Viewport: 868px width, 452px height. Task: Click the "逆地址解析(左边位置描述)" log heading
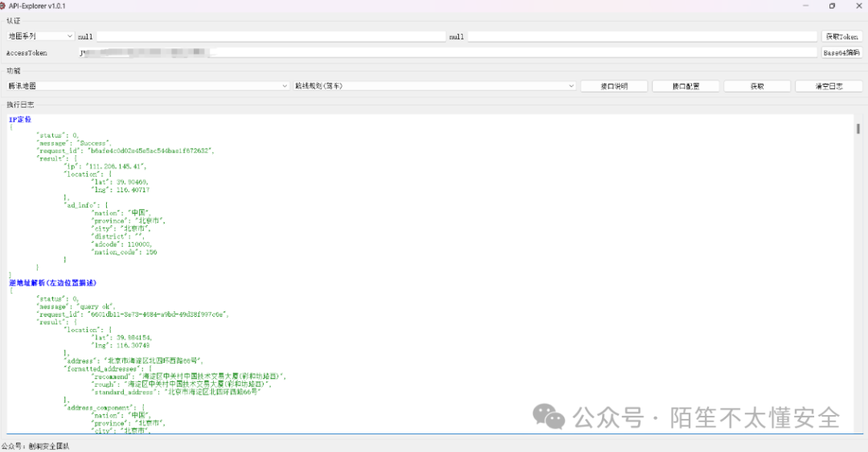(52, 282)
